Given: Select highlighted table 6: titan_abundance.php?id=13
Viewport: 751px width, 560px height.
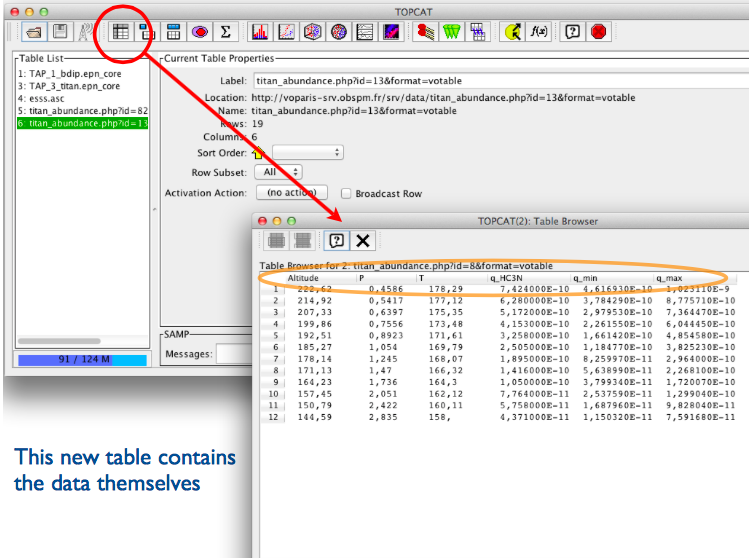Looking at the screenshot, I should point(83,124).
